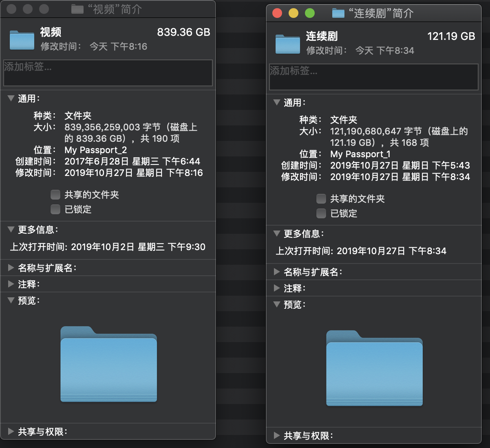Screen dimensions: 490x448
Task: Click title bar folder icon of 视频 window
Action: (77, 9)
